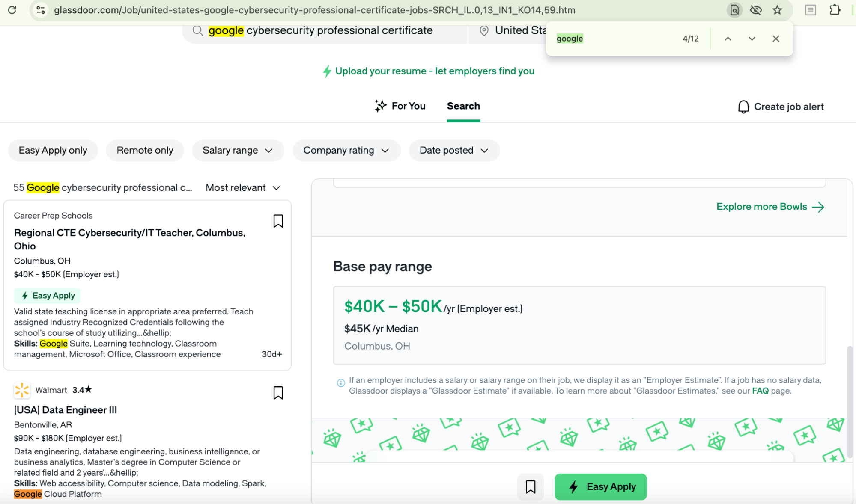
Task: Open [USA] Data Engineer III job title
Action: pyautogui.click(x=66, y=410)
